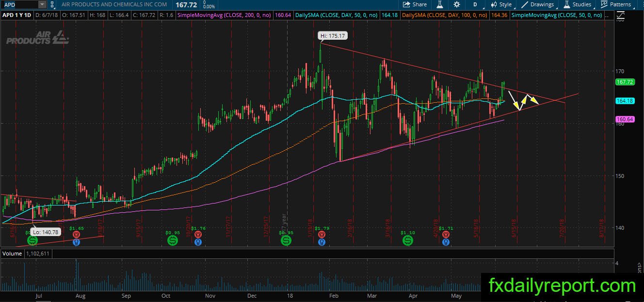Open the symbol selector dropdown arrow
Image resolution: width=644 pixels, height=302 pixels.
[42, 4]
